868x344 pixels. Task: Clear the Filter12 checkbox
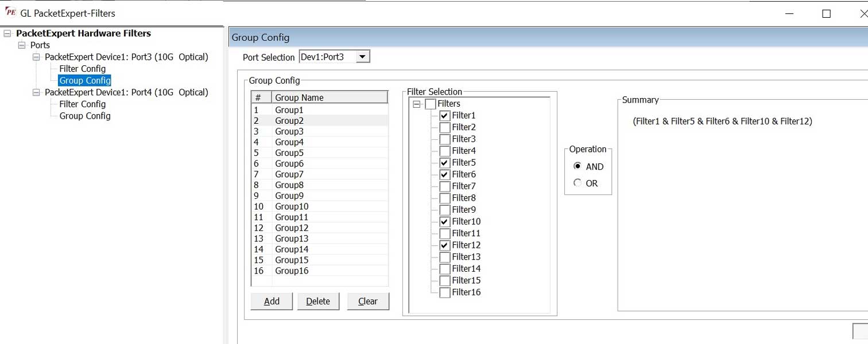[x=445, y=245]
